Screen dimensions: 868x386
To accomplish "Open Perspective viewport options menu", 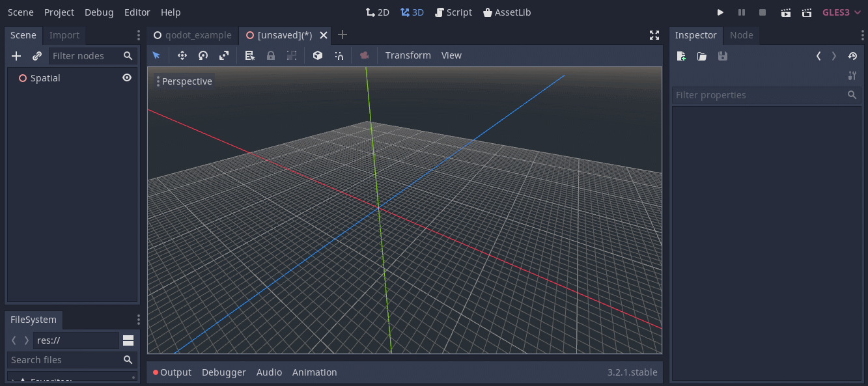I will [184, 81].
